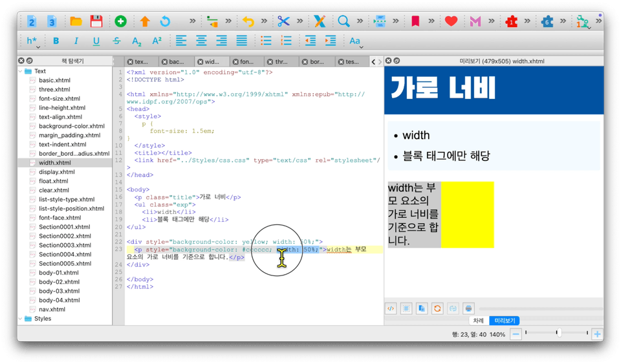Click the orange up arrow icon
Image resolution: width=621 pixels, height=364 pixels.
click(144, 21)
